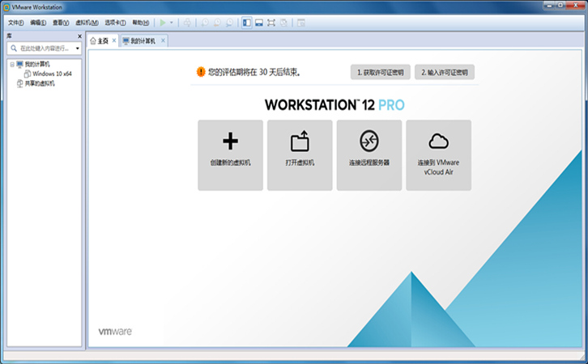Switch to the 我的计算机 tab
This screenshot has height=364, width=588.
pos(141,40)
